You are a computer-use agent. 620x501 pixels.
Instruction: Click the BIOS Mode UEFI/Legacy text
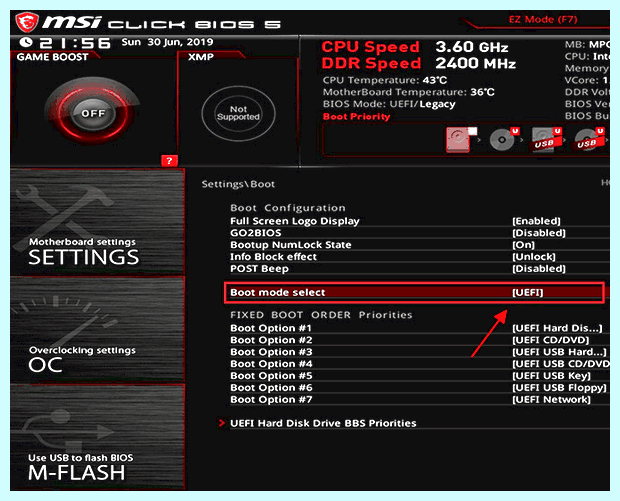coord(389,104)
